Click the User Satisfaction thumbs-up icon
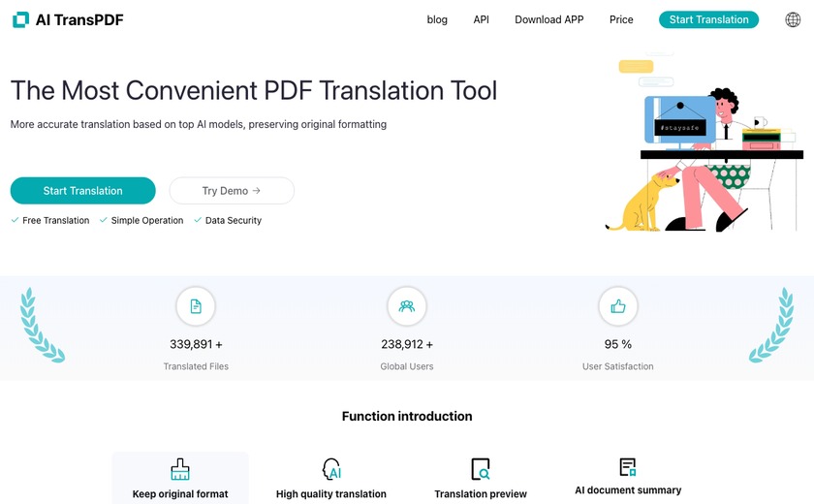The width and height of the screenshot is (814, 504). [618, 306]
